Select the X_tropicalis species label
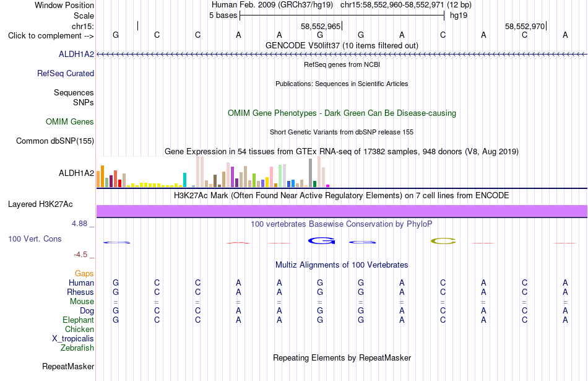 coord(73,339)
